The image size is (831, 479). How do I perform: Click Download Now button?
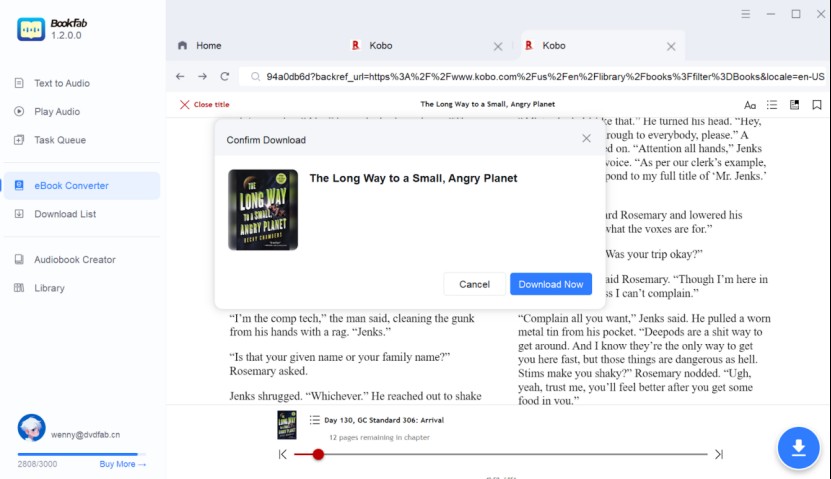(x=551, y=285)
